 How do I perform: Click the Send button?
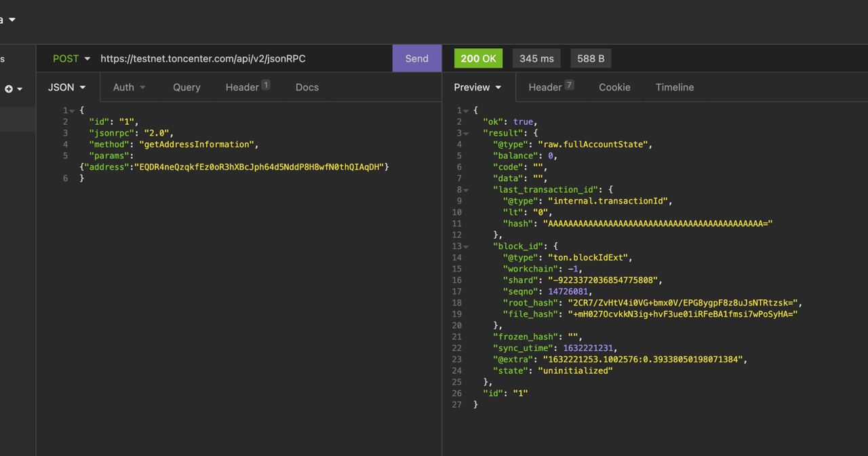417,58
